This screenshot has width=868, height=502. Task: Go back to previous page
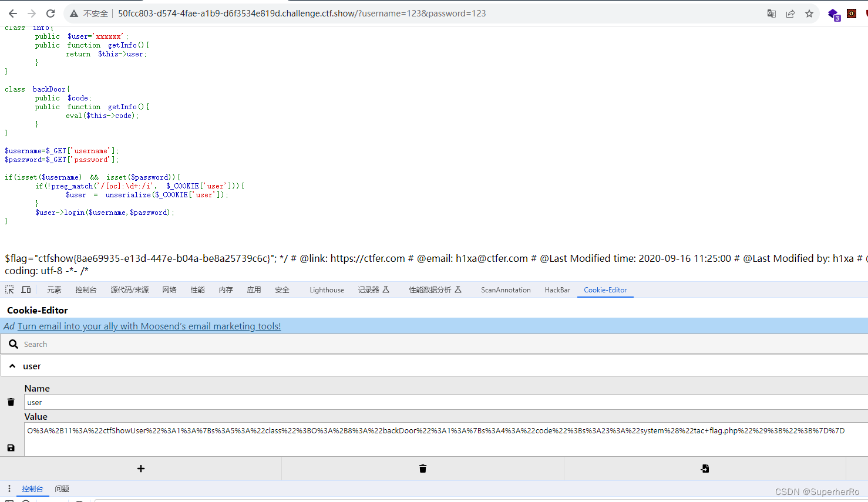13,14
